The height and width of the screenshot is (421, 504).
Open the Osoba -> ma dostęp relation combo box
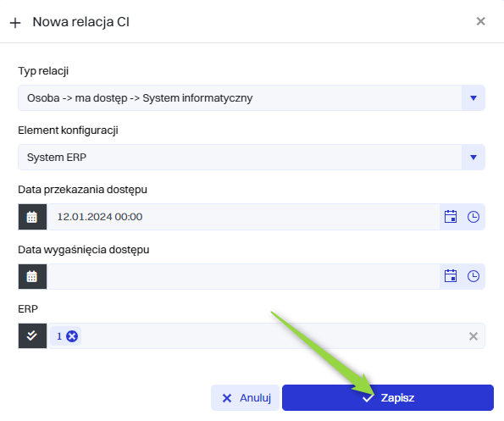240,98
